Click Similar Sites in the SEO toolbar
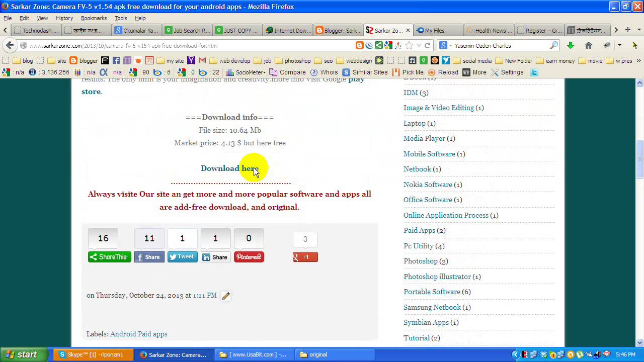Image resolution: width=644 pixels, height=362 pixels. point(365,72)
